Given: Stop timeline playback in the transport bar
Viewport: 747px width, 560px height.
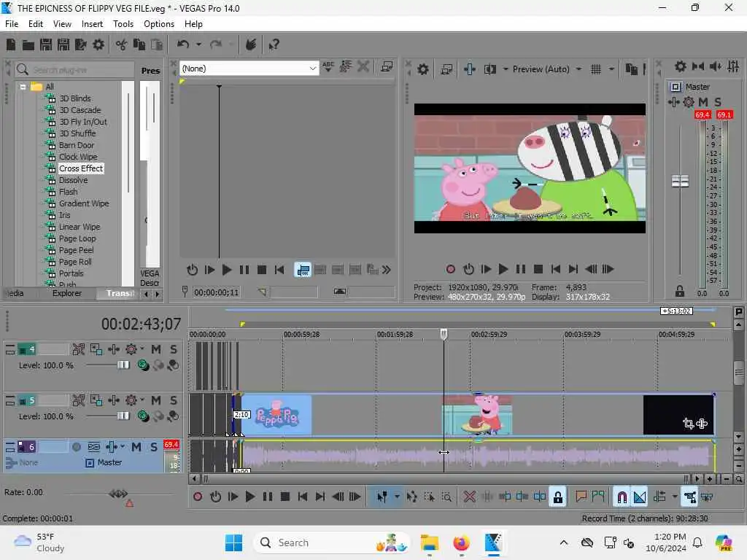Looking at the screenshot, I should (285, 497).
